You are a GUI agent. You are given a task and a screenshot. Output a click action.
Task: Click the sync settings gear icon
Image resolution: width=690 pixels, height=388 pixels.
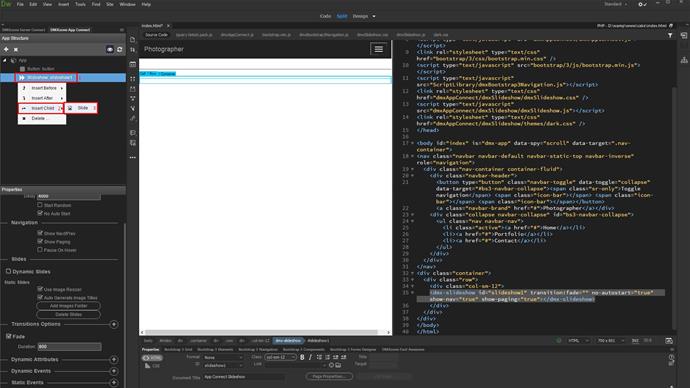pos(642,4)
